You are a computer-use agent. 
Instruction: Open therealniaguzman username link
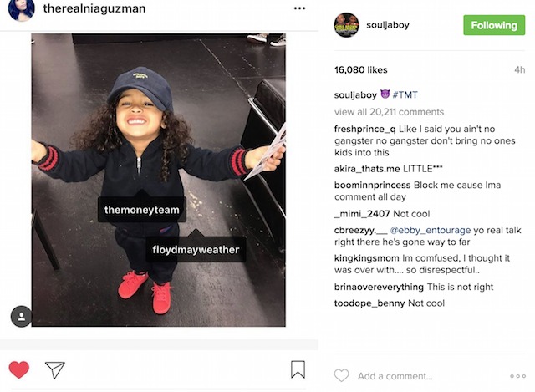coord(94,8)
